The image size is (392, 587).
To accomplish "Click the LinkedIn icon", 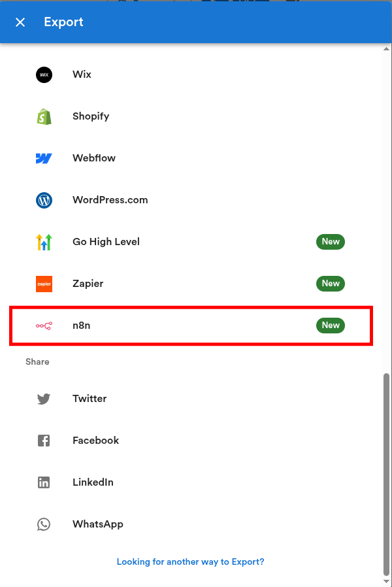I will tap(44, 482).
